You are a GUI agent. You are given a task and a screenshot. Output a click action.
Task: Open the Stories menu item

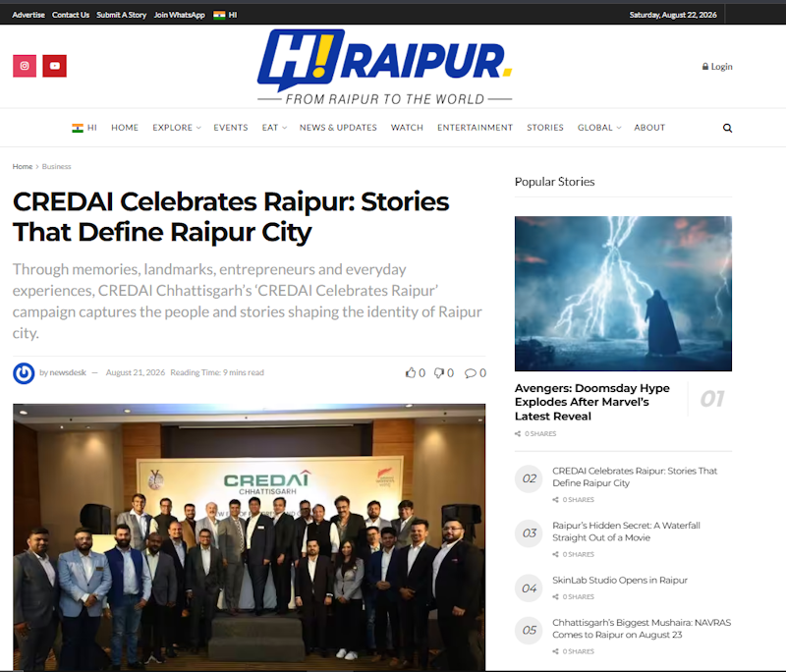[545, 128]
